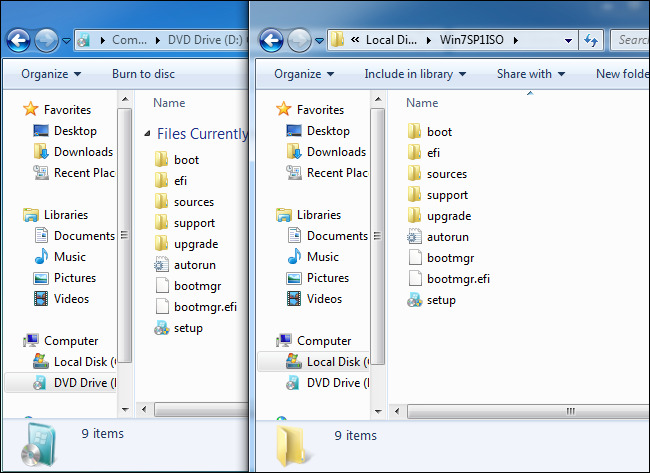Click forward arrow in DVD Drive window
The image size is (650, 473).
[46, 40]
